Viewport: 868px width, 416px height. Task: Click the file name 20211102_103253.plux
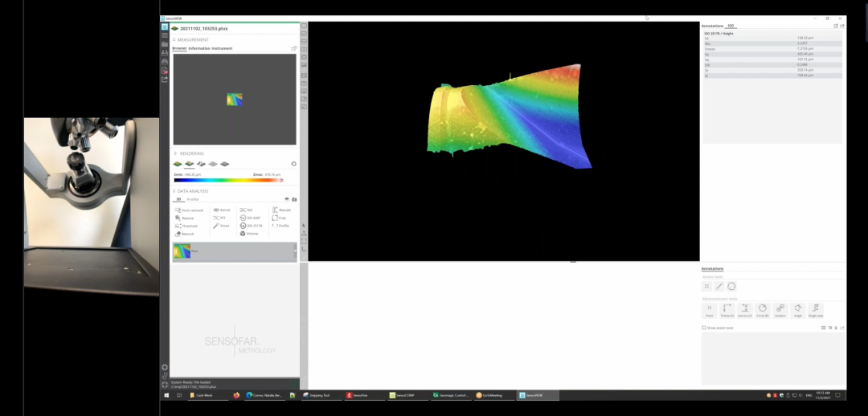[x=203, y=28]
